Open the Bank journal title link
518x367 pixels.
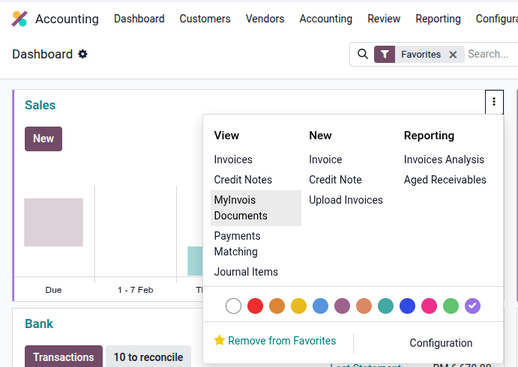click(x=39, y=324)
